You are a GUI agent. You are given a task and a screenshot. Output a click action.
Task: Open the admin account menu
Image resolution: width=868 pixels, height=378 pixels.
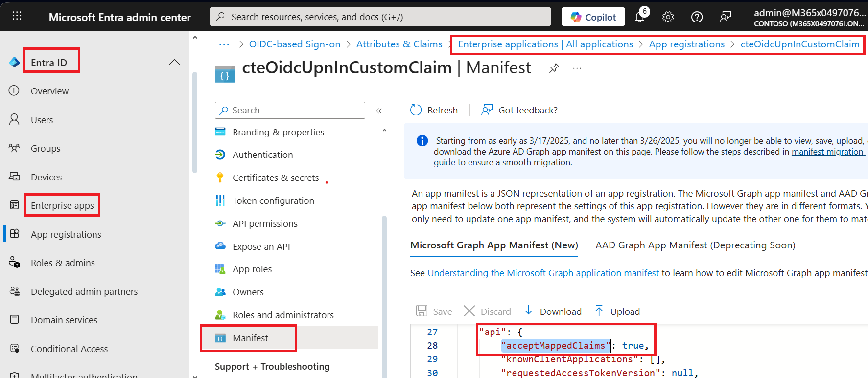click(810, 17)
